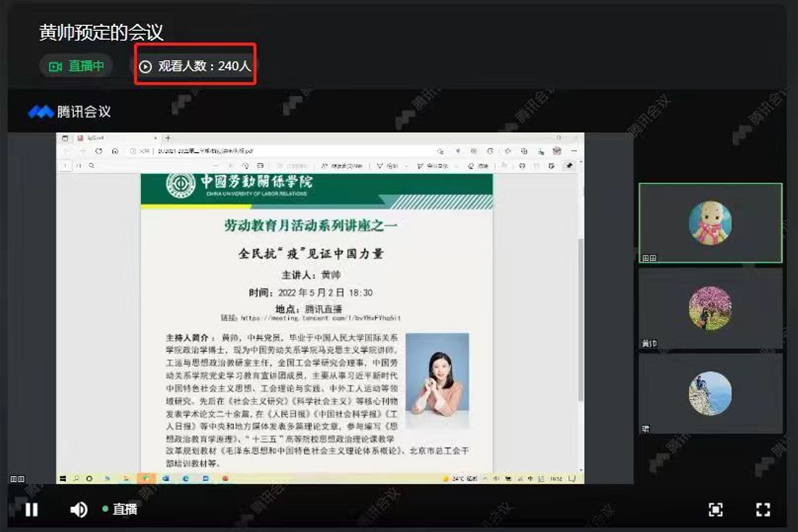Click the Edge browser taskbar icon
The height and width of the screenshot is (532, 798).
point(186,479)
